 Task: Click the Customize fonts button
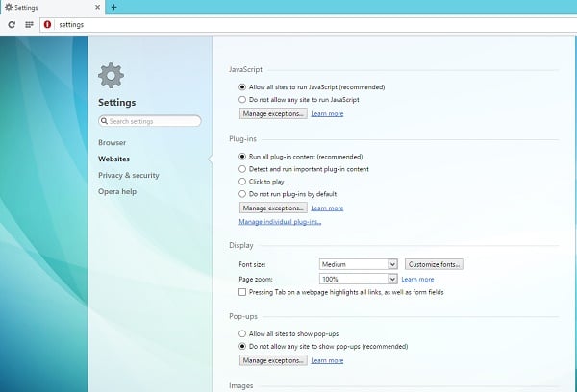click(x=434, y=264)
